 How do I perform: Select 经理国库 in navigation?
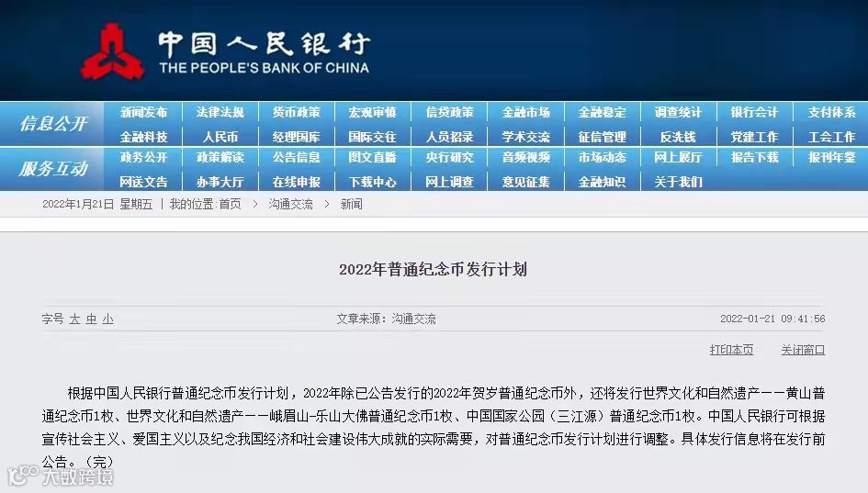296,137
